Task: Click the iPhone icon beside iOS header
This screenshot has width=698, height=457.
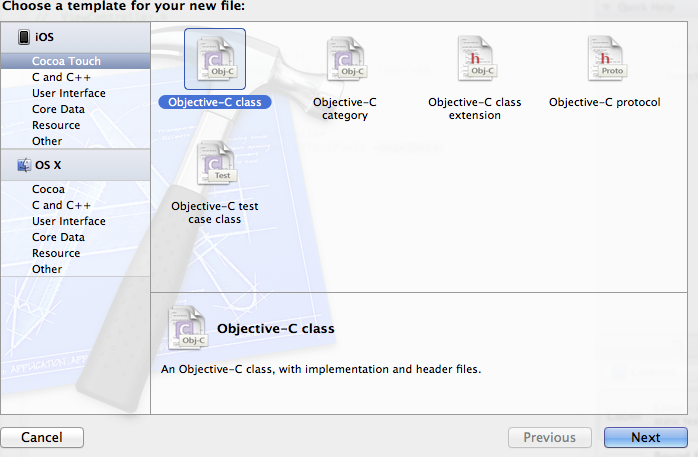Action: 24,37
